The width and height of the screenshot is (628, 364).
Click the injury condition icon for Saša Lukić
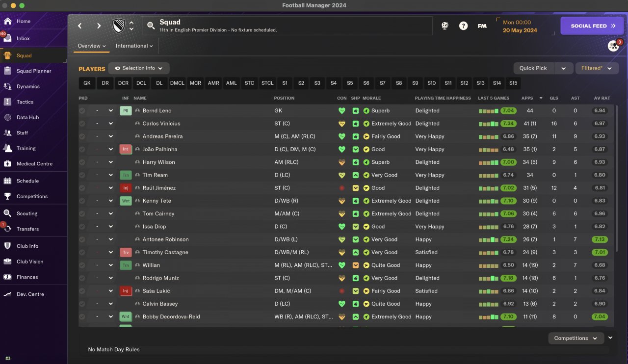342,291
